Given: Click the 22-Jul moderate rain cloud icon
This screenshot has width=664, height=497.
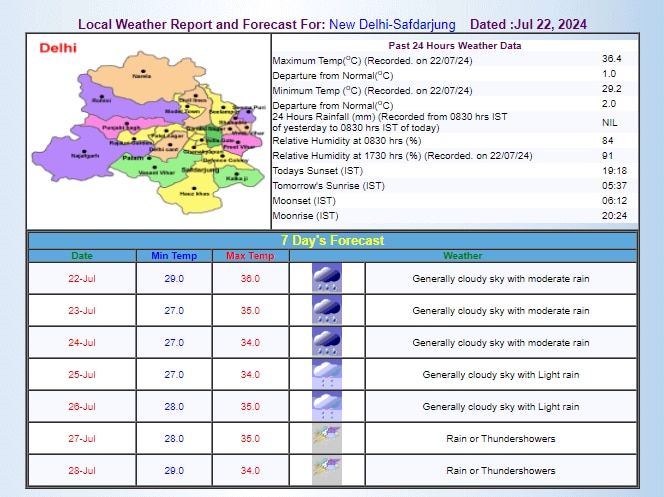Looking at the screenshot, I should click(326, 278).
